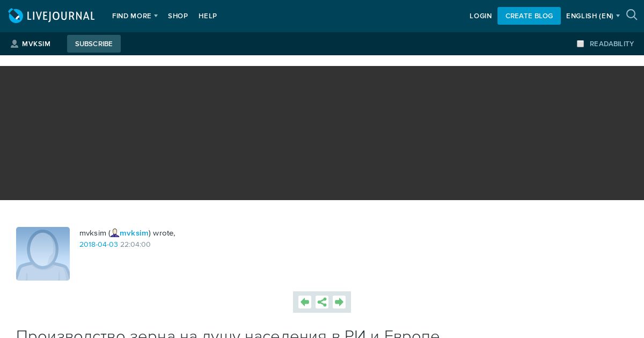Open the search magnifier icon
The height and width of the screenshot is (338, 644).
(x=632, y=15)
